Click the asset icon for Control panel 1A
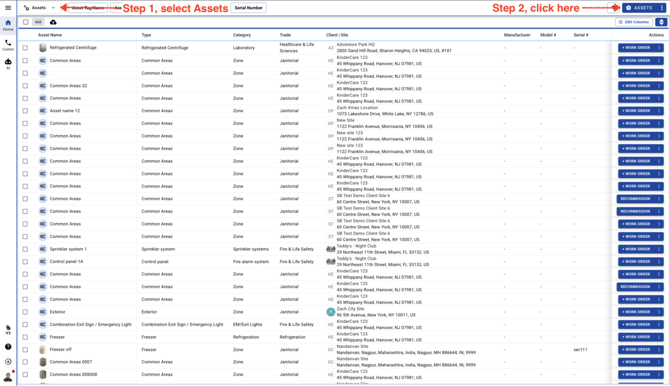Screen dimensions: 670x386 coord(42,262)
